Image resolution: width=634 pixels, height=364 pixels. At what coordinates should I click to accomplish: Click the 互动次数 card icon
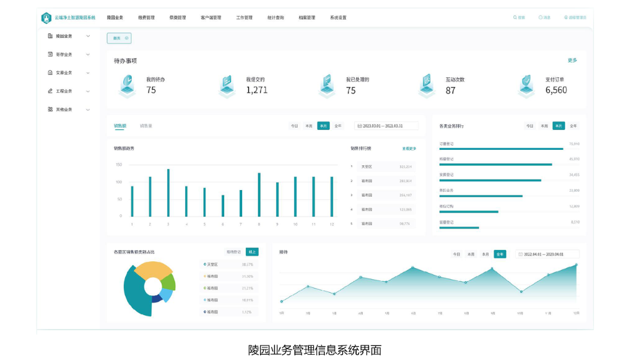(x=427, y=86)
